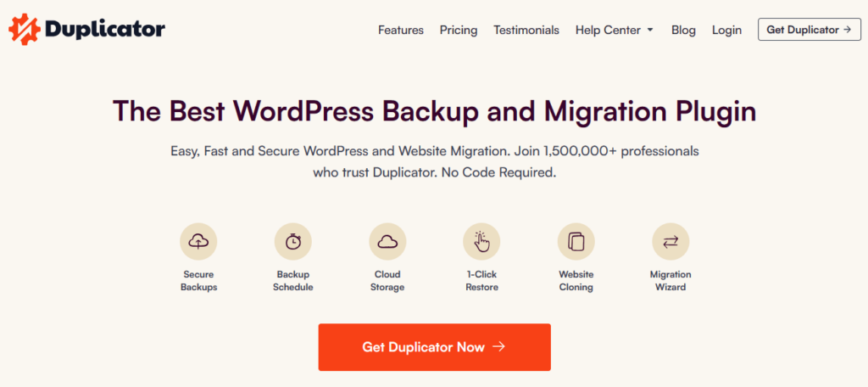Open the Testimonials navigation link
This screenshot has width=868, height=387.
point(526,30)
